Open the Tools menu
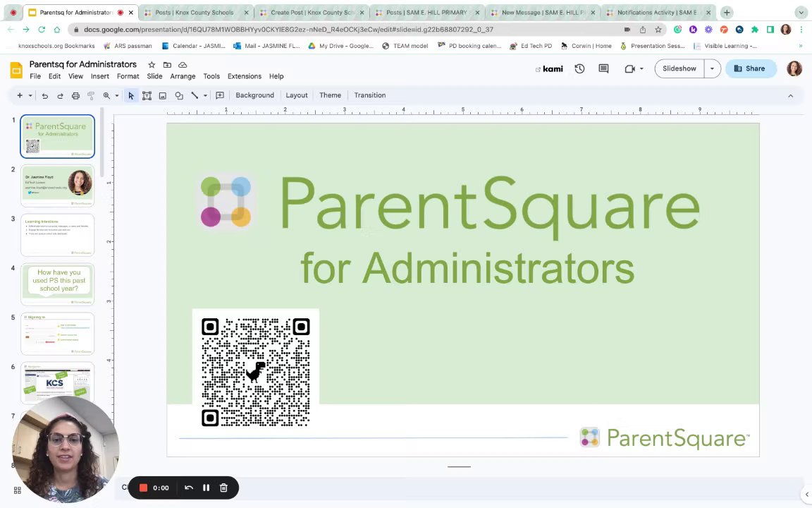The image size is (812, 508). (x=211, y=76)
